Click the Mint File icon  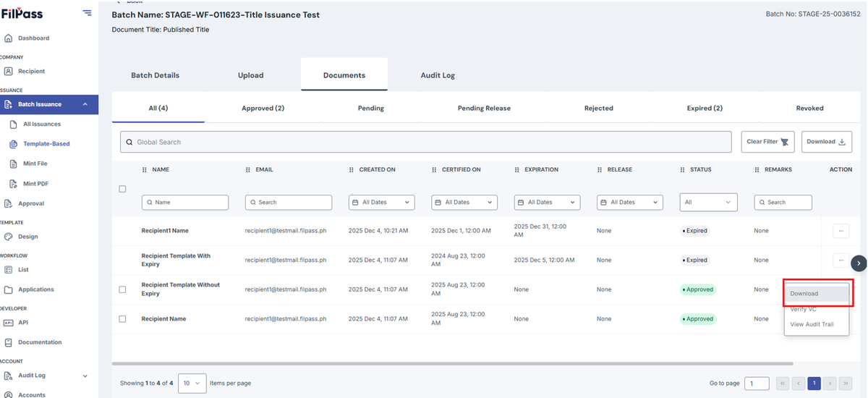pyautogui.click(x=13, y=164)
